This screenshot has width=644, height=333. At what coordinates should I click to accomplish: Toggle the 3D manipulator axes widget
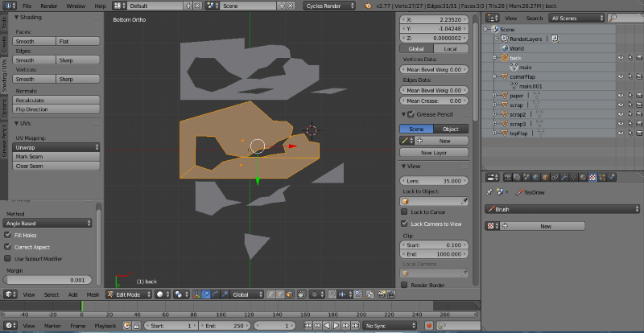pyautogui.click(x=196, y=294)
